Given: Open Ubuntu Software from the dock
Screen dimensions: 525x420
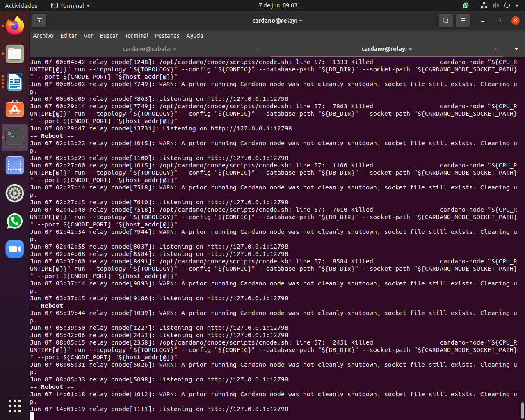Looking at the screenshot, I should (x=15, y=110).
